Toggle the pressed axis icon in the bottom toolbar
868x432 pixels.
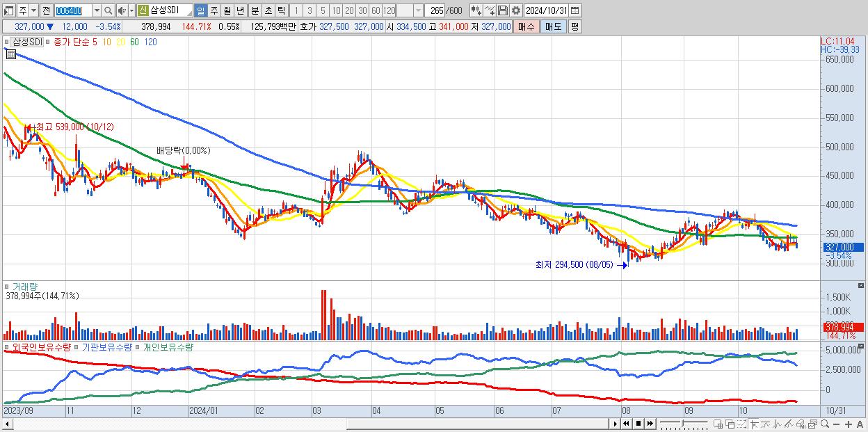pyautogui.click(x=754, y=424)
